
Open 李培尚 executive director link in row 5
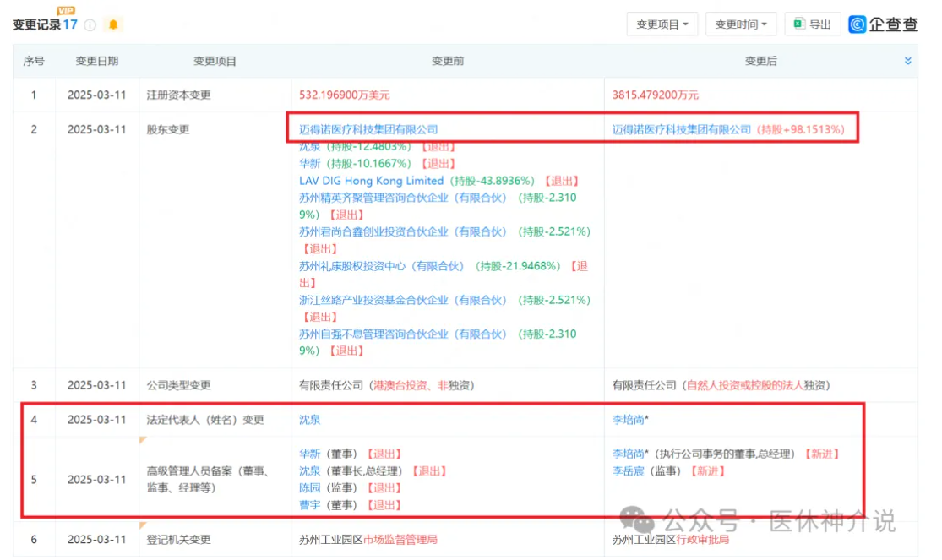click(629, 454)
